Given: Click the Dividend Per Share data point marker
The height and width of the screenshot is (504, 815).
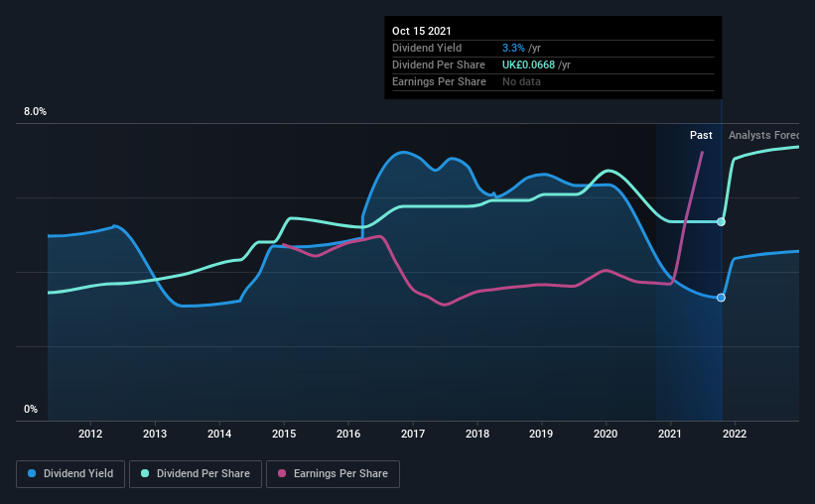Looking at the screenshot, I should 721,222.
